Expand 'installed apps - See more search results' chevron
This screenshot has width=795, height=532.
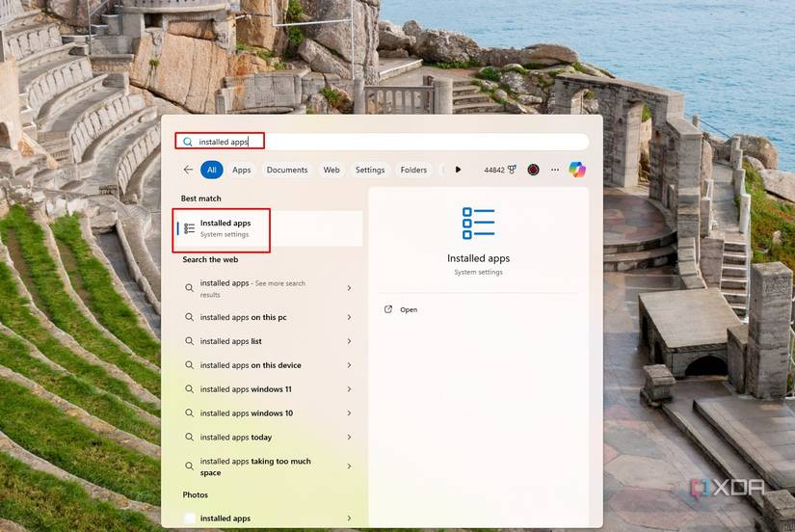(x=350, y=288)
